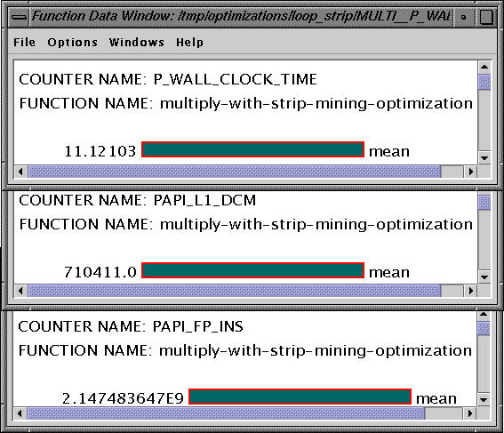The height and width of the screenshot is (433, 504).
Task: Click left arrow of PAPI_L1_DCM horizontal scrollbar
Action: [x=21, y=291]
